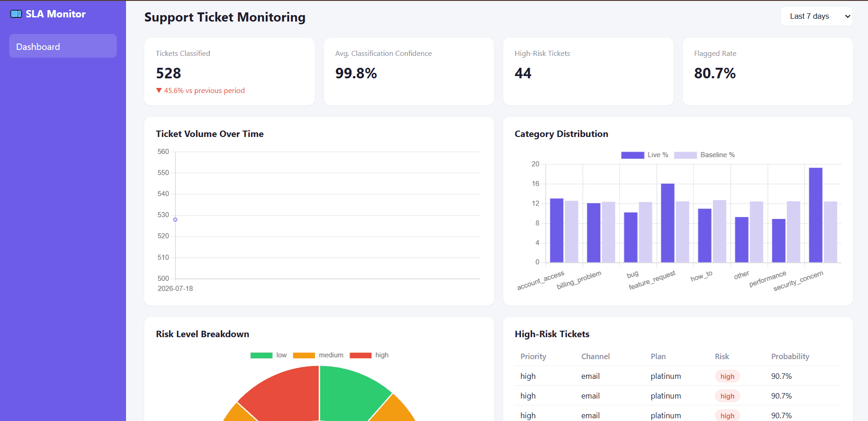Toggle the low risk legend swatch
The height and width of the screenshot is (421, 868).
(x=261, y=355)
